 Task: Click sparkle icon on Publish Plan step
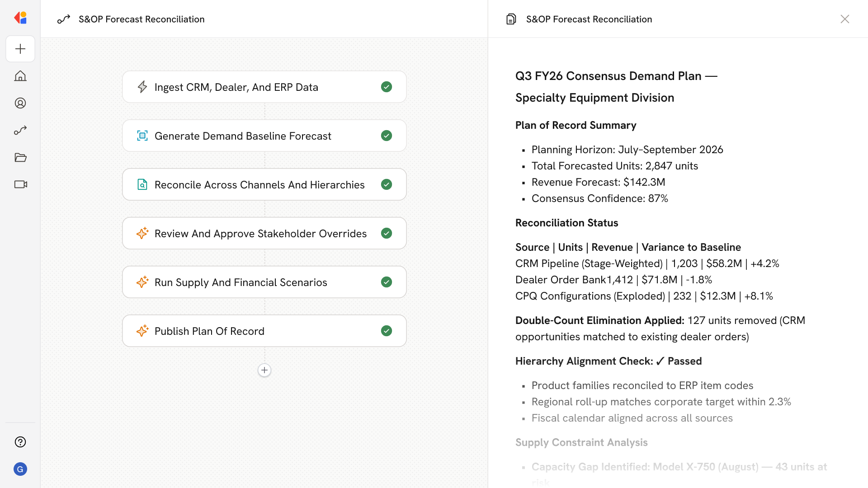142,331
